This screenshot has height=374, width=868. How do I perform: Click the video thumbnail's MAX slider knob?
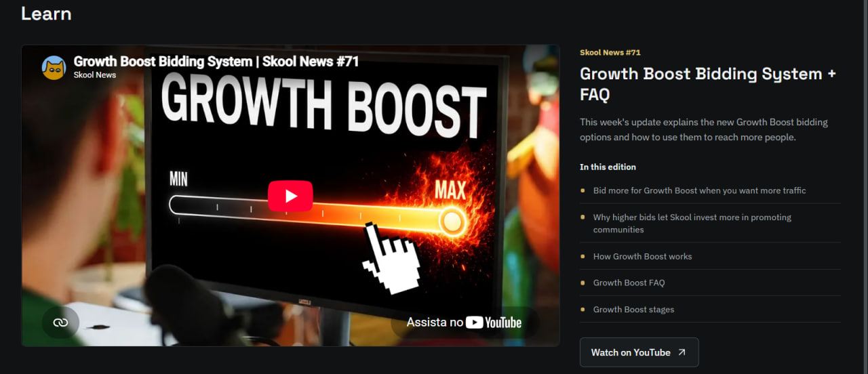pyautogui.click(x=451, y=221)
